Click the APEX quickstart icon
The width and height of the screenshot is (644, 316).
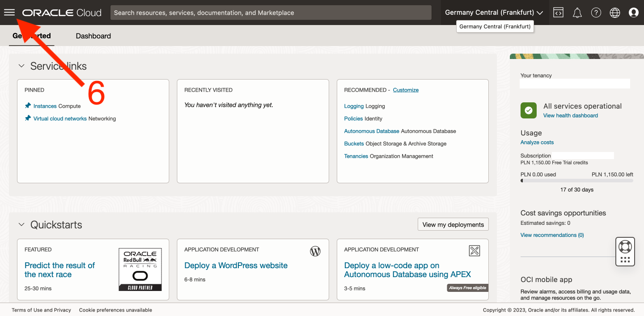click(474, 251)
